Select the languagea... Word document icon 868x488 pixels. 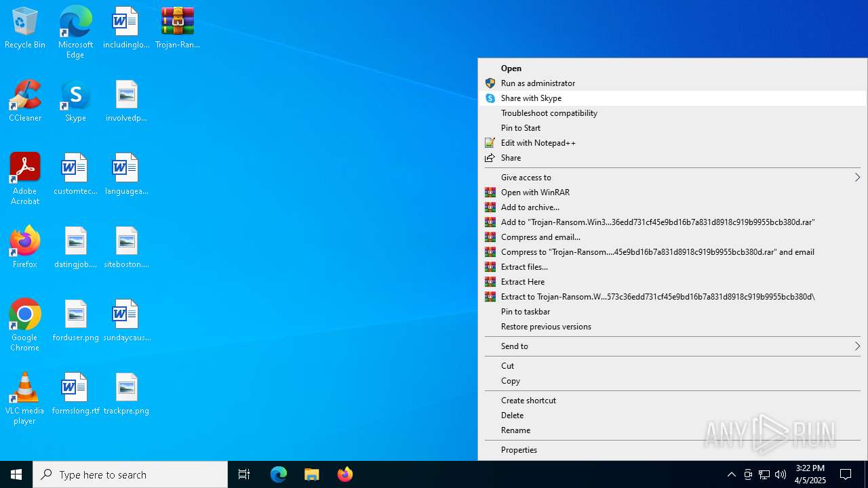point(126,174)
